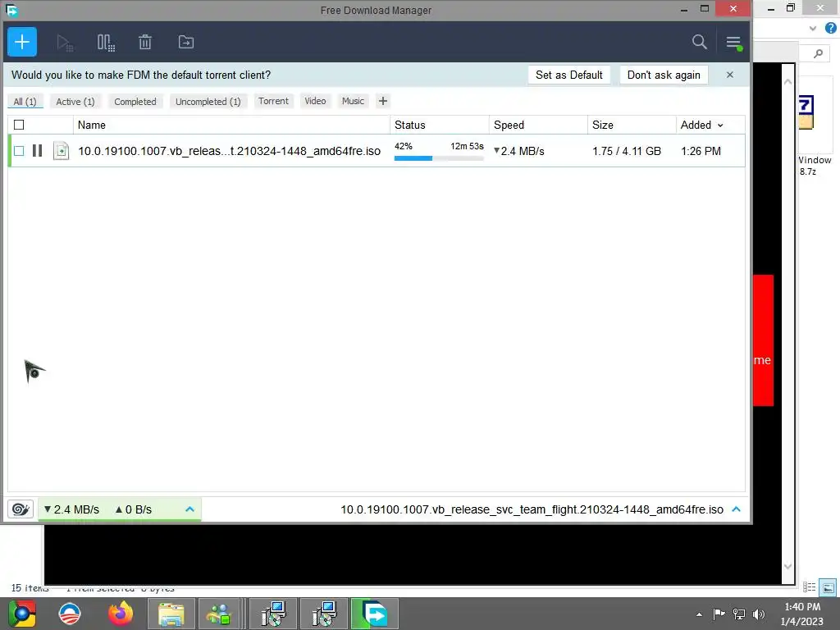Pause the amd64fre.iso download in its row
The image size is (840, 630).
[38, 151]
